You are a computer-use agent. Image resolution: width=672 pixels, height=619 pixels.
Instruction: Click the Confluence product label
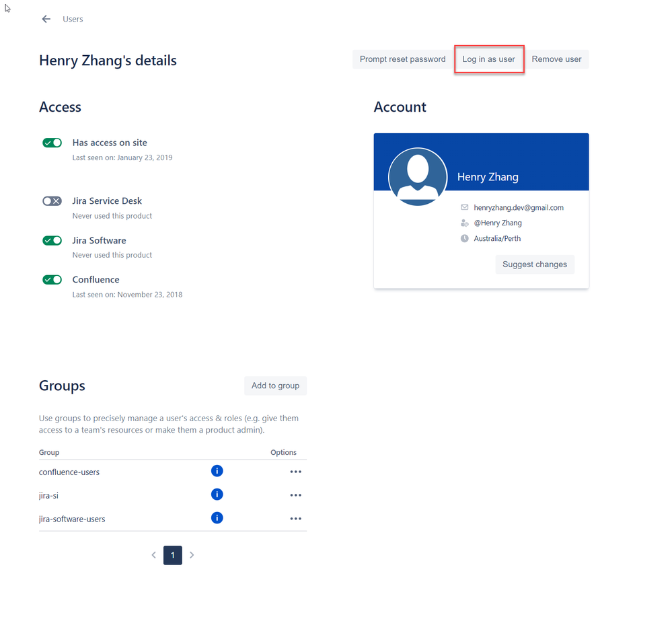pos(96,279)
